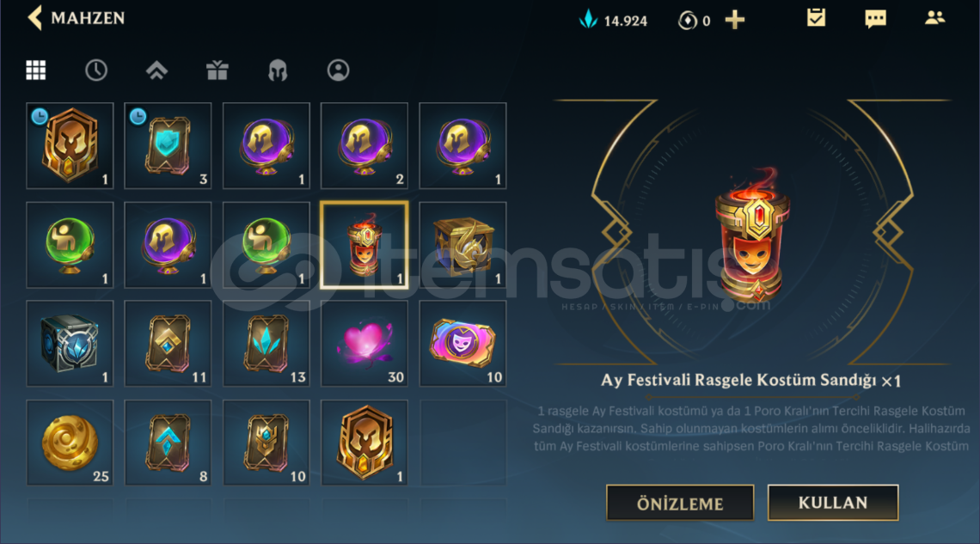Select the colorful mask ticket item with 10

462,344
